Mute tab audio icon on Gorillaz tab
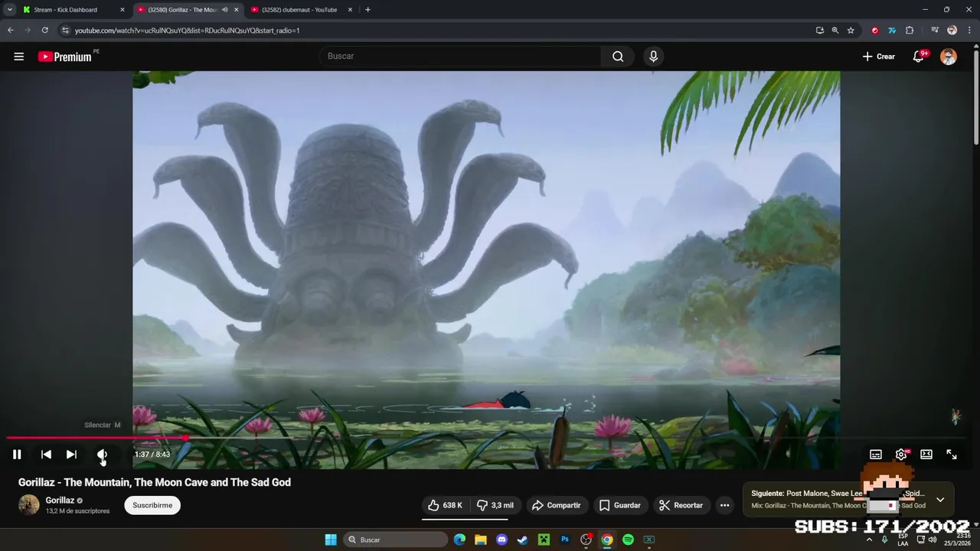The image size is (980, 551). coord(224,10)
